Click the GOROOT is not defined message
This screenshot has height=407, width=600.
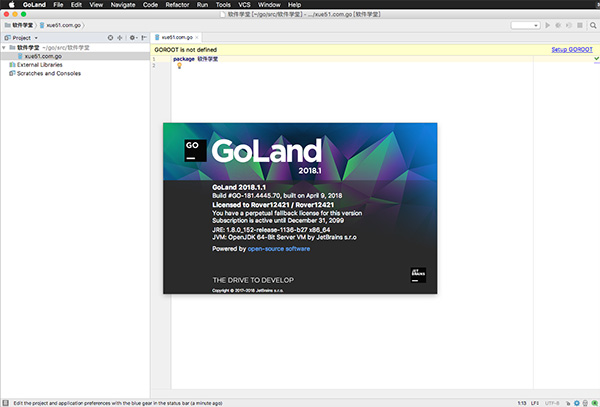click(x=186, y=49)
